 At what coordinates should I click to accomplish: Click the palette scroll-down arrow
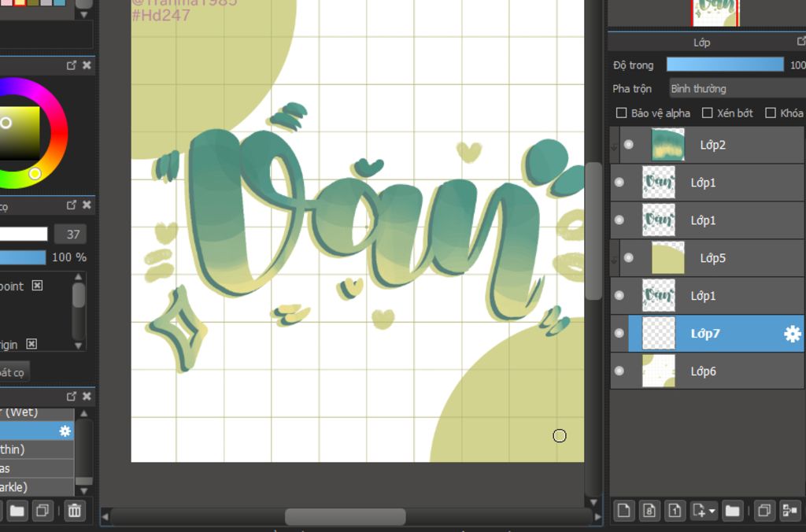[x=83, y=15]
